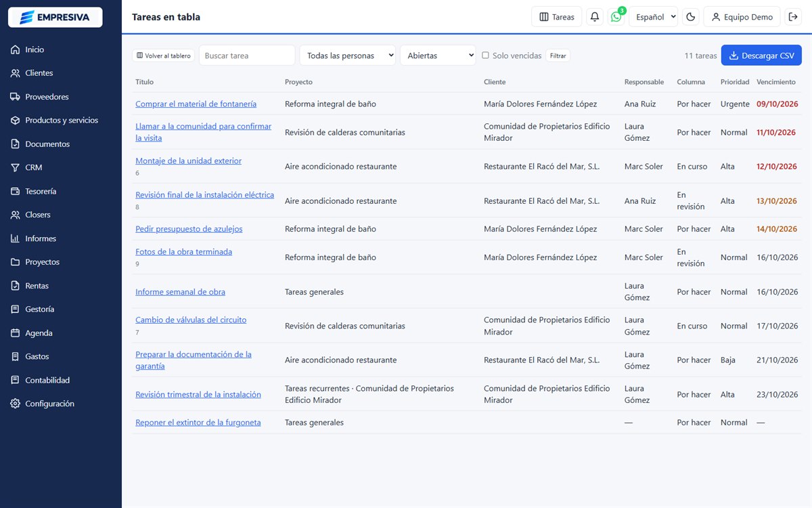The image size is (812, 508).
Task: Click the Vencimiento column header
Action: pyautogui.click(x=776, y=82)
